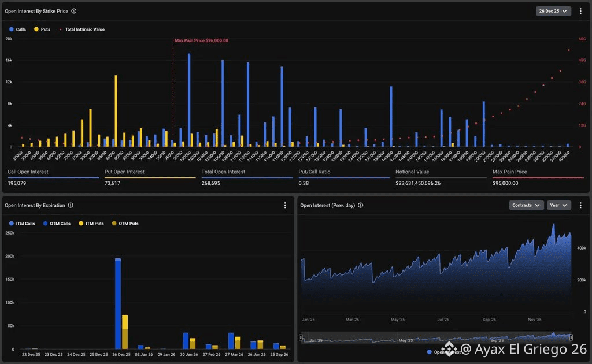
Task: Select the Max Pain Price stat tab
Action: coord(538,177)
